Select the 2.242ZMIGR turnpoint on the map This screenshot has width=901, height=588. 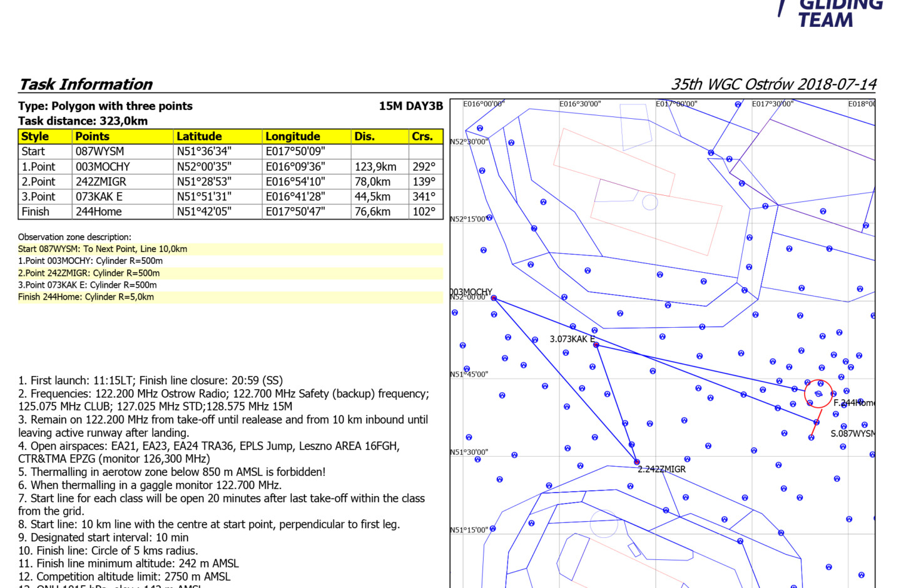(x=637, y=462)
